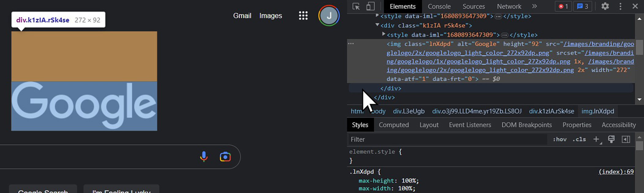Toggle the device toolbar icon
Image resolution: width=644 pixels, height=193 pixels.
(x=370, y=6)
